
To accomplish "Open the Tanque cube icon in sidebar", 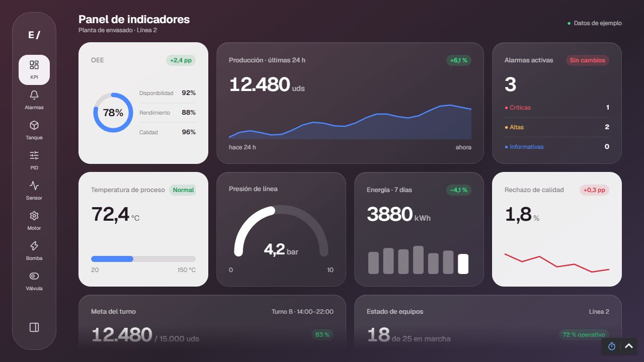I will pyautogui.click(x=34, y=125).
